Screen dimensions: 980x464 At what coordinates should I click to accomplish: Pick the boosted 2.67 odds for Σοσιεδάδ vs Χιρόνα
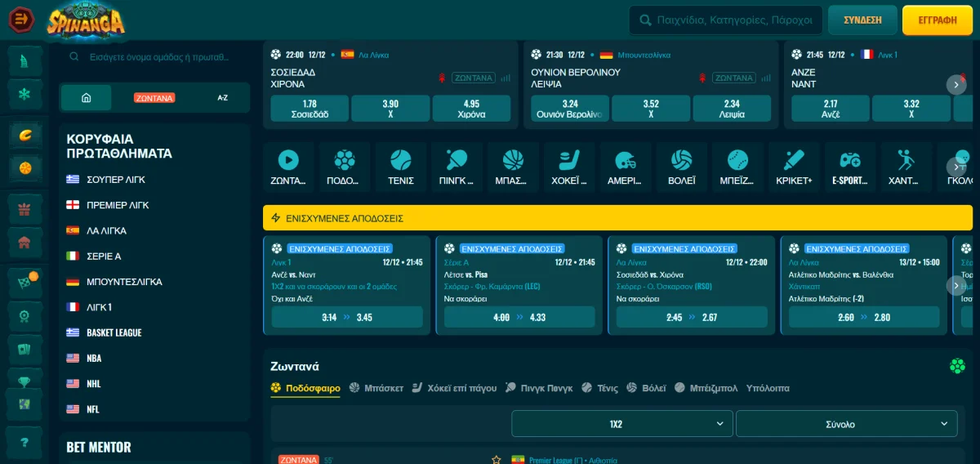(692, 317)
